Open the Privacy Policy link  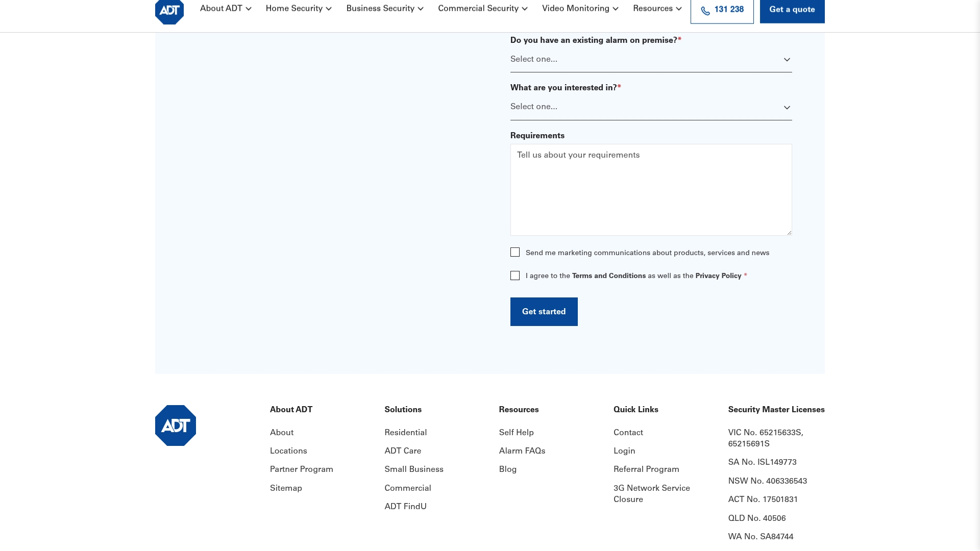[718, 276]
